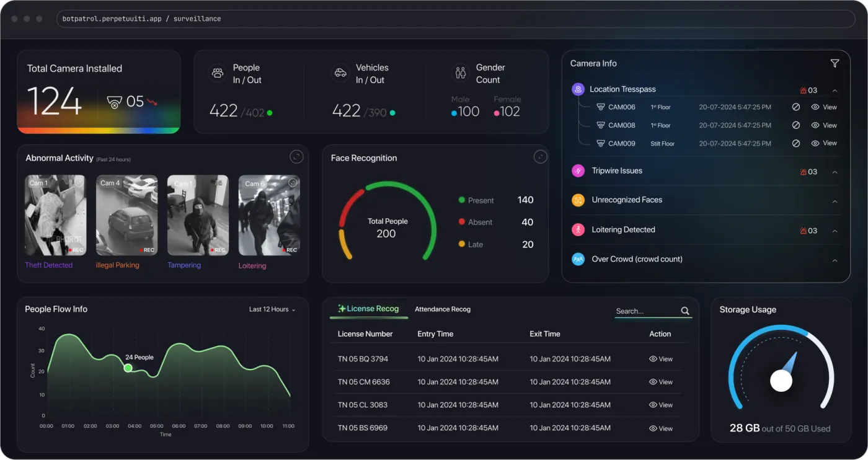Expand the Loitering Detected section

pyautogui.click(x=835, y=231)
